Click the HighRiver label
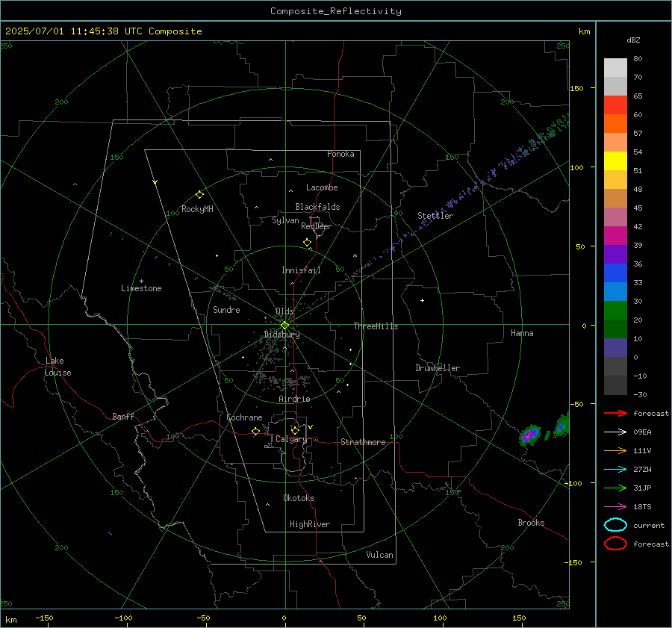The width and height of the screenshot is (672, 628). point(310,524)
